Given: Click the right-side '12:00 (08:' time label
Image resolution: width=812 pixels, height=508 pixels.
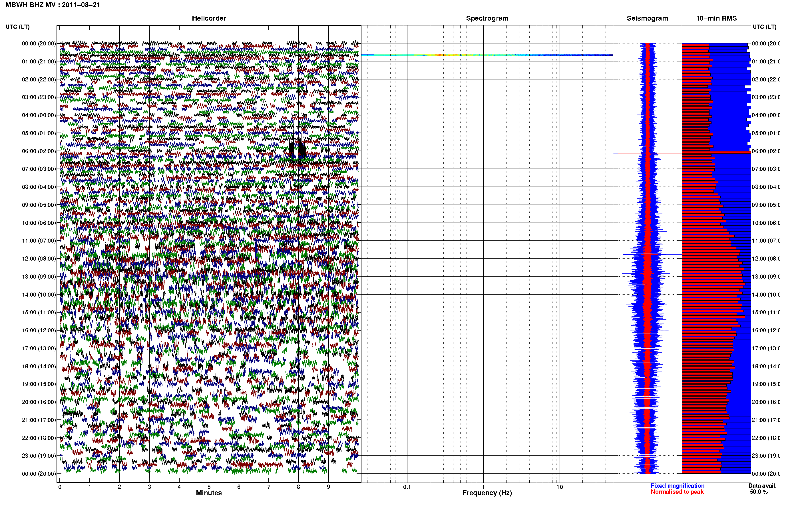Looking at the screenshot, I should (766, 258).
